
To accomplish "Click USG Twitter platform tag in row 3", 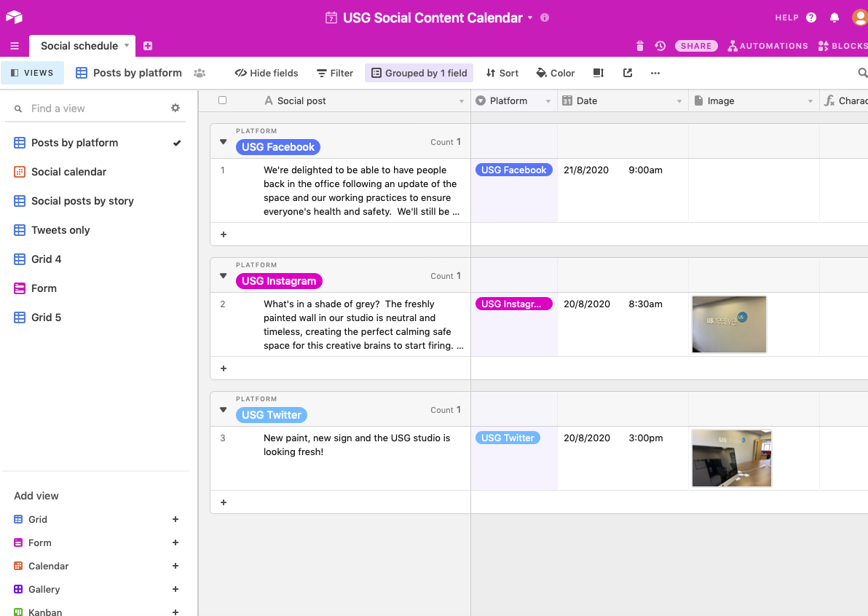I will pos(508,438).
